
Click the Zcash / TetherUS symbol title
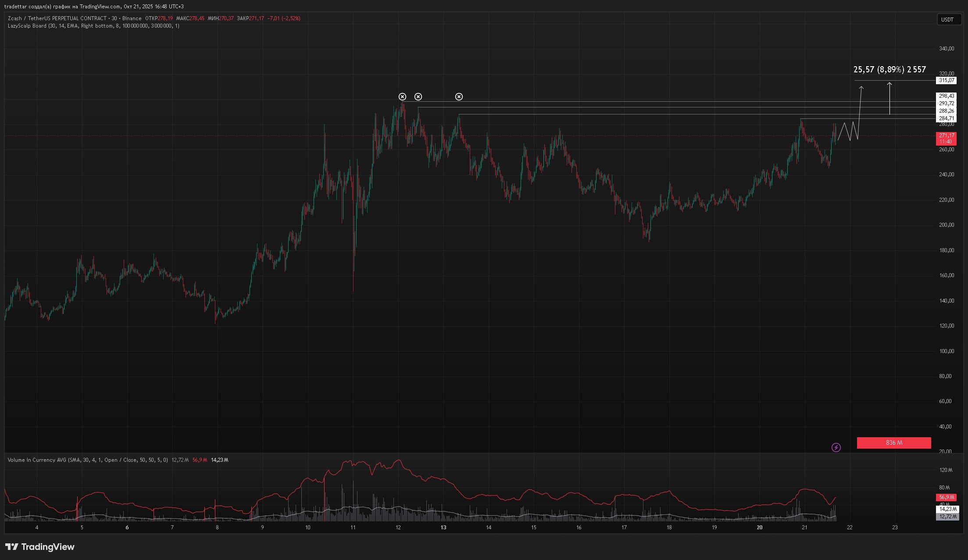click(x=57, y=18)
